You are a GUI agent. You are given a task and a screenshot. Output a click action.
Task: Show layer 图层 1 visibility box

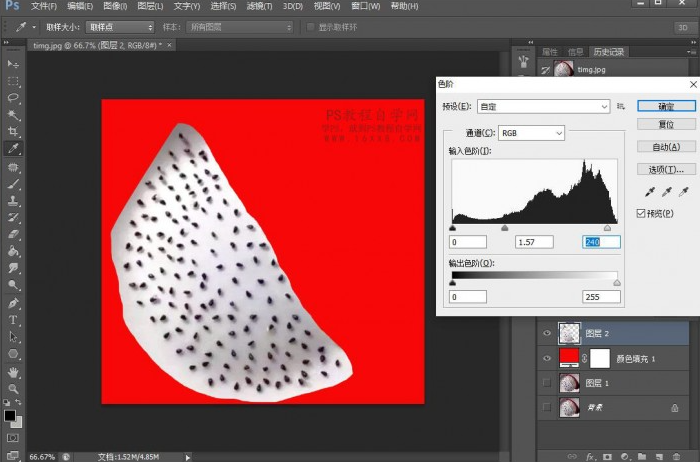point(546,383)
